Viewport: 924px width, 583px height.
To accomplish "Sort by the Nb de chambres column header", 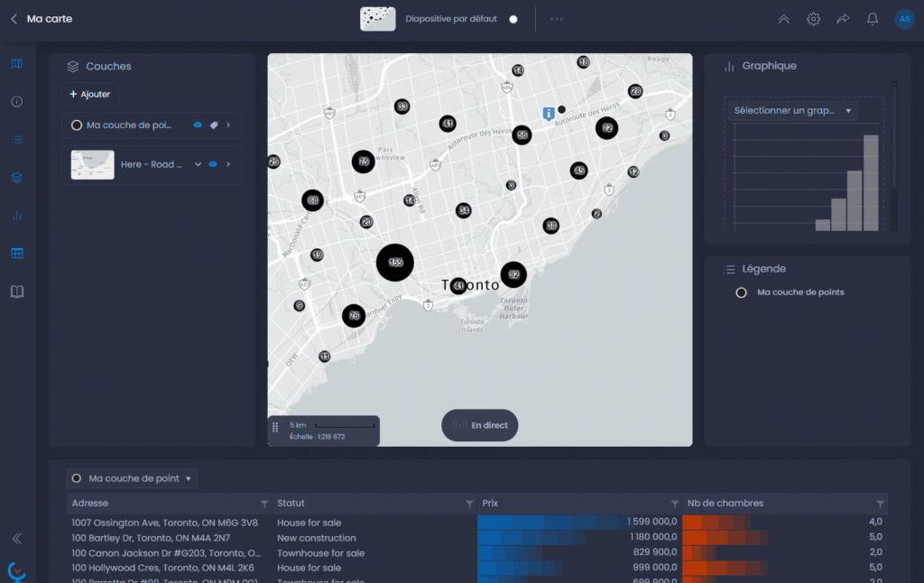I will pyautogui.click(x=725, y=504).
